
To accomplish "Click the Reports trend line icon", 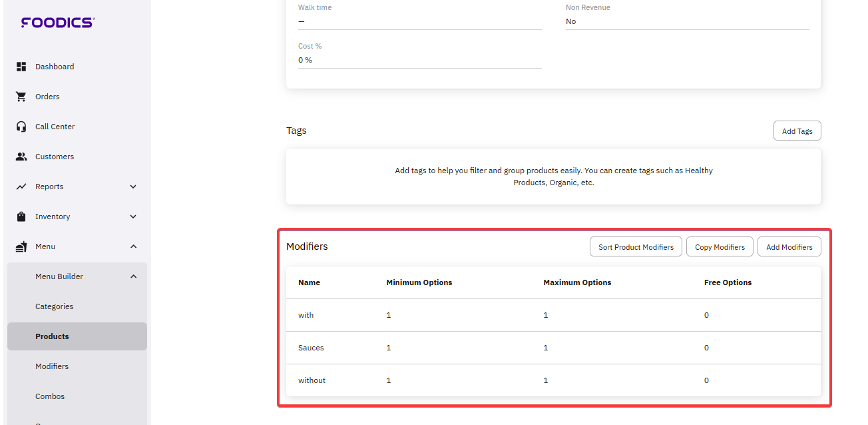I will [x=21, y=187].
